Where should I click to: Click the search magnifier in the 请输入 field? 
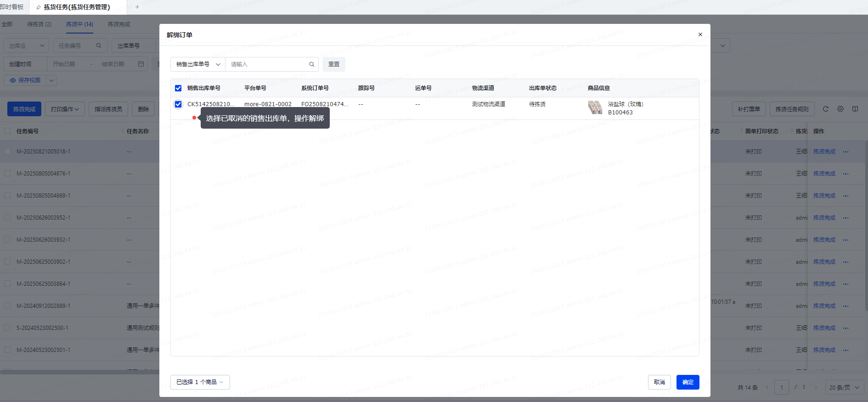pos(311,64)
